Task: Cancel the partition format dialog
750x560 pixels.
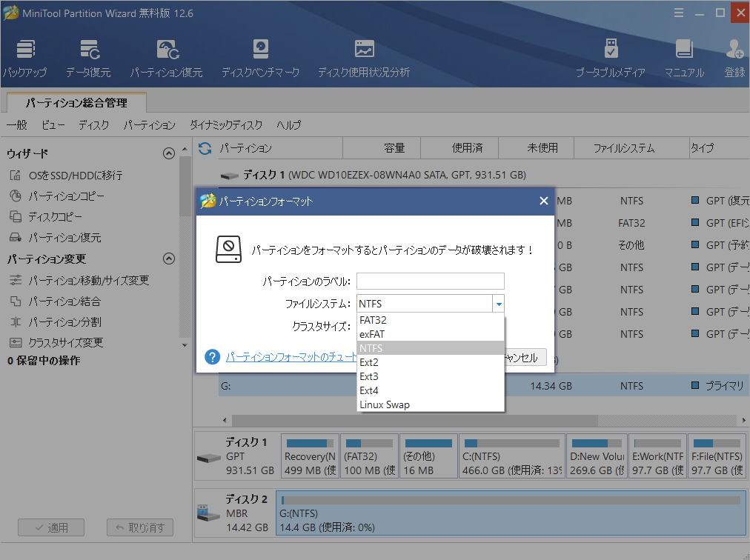Action: pyautogui.click(x=527, y=357)
